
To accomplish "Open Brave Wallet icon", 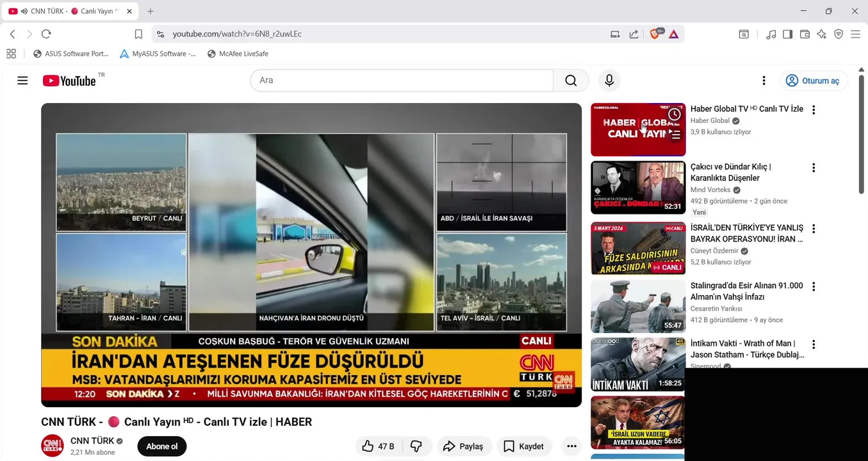I will (x=805, y=34).
